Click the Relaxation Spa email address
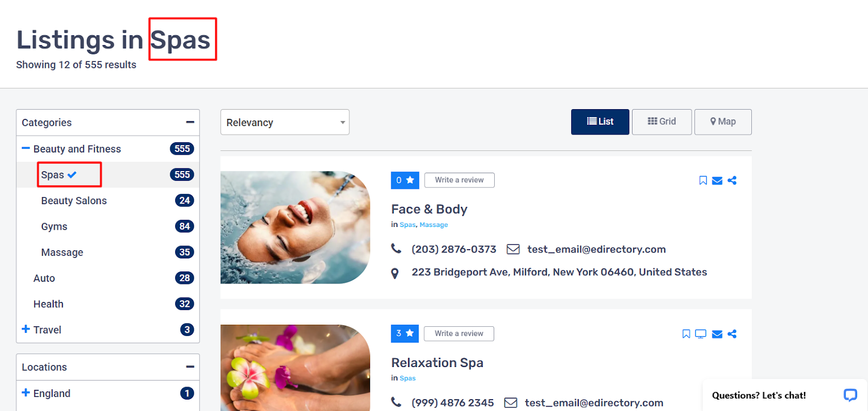 (594, 403)
